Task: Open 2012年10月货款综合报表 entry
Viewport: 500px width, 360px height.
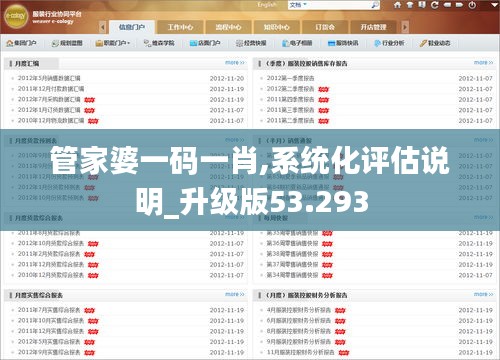Action: coord(51,243)
